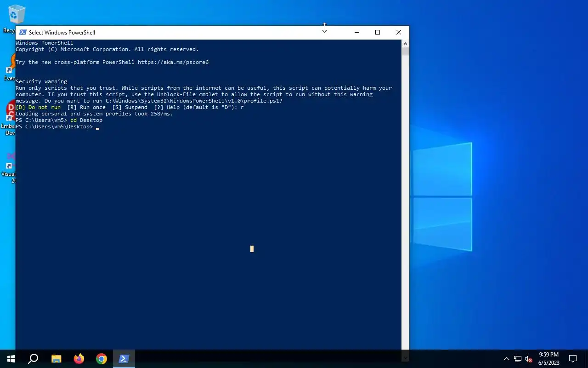The image size is (588, 368).
Task: Open taskbar Search
Action: click(33, 359)
